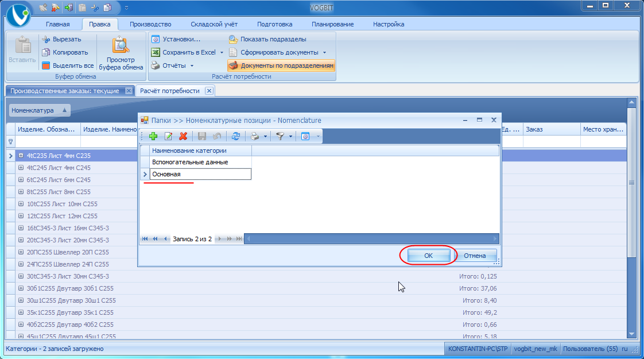Click the printer icon in dialog toolbar

(254, 136)
